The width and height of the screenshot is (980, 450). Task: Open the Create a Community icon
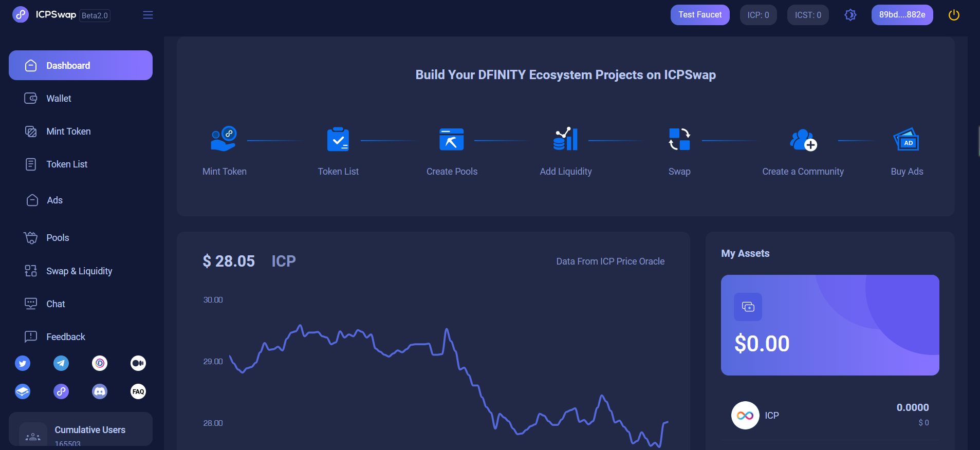click(803, 139)
